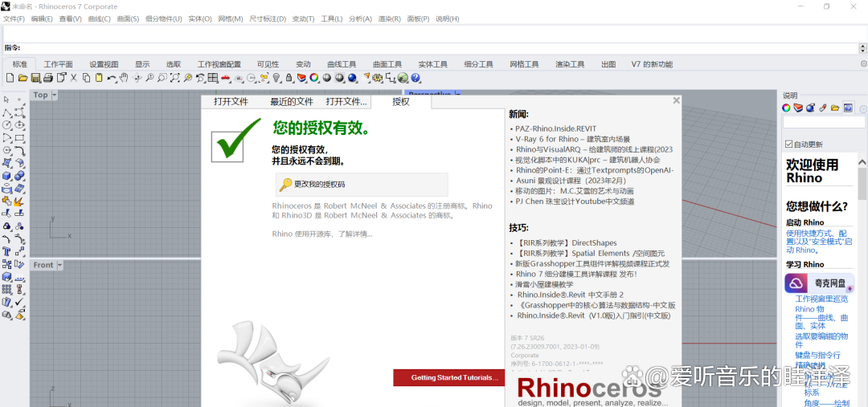Click the New file icon
The height and width of the screenshot is (407, 868).
pos(10,78)
